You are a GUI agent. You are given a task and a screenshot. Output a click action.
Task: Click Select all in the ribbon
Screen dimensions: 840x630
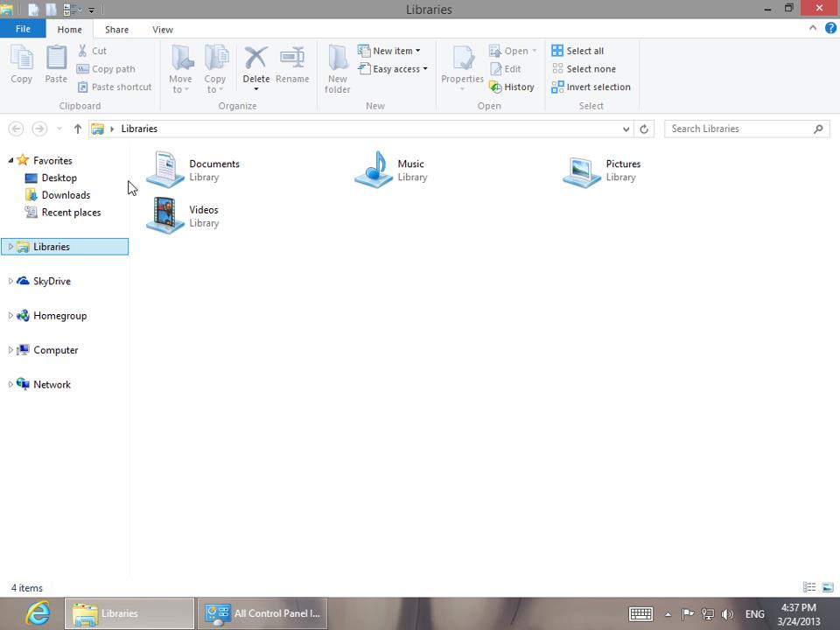(577, 51)
